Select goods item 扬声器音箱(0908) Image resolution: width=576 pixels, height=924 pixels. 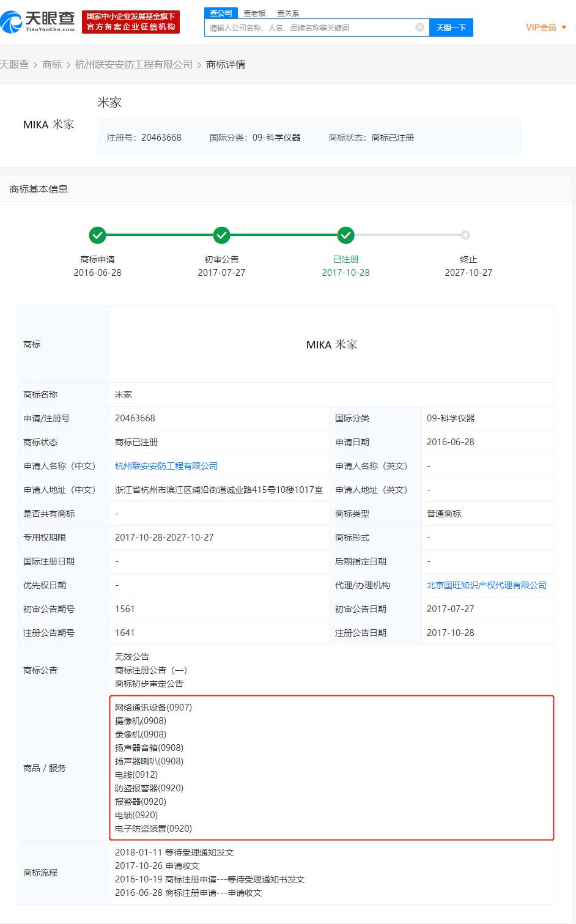coord(149,748)
